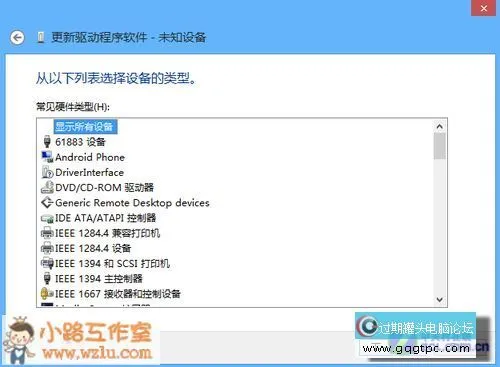Select IEEE 1284.4 兼容打印机 entry
This screenshot has height=367, width=500.
pos(107,233)
